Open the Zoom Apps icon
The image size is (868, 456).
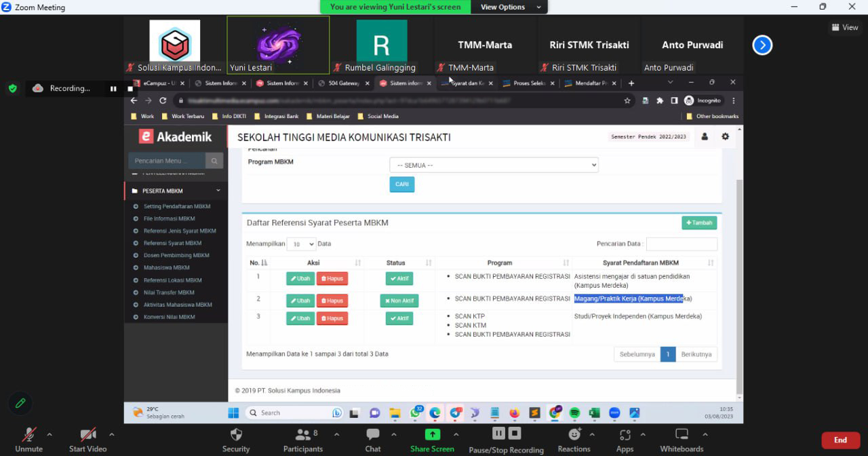tap(625, 434)
